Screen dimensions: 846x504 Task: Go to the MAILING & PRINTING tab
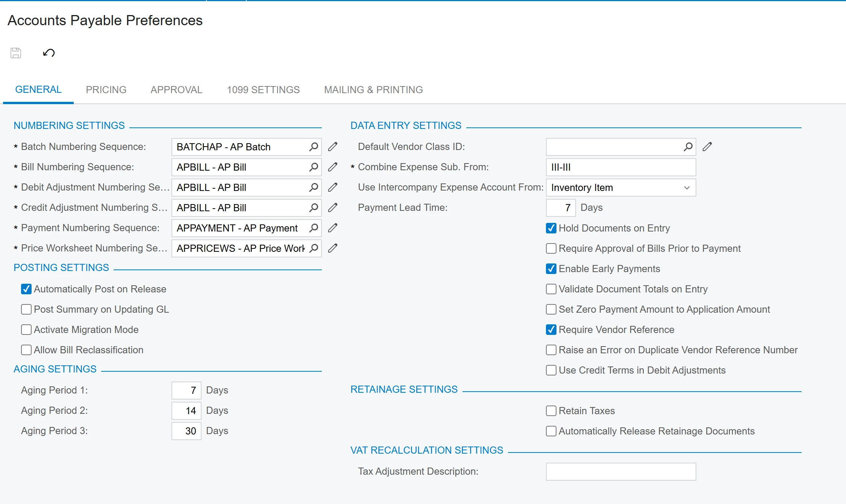[x=373, y=90]
